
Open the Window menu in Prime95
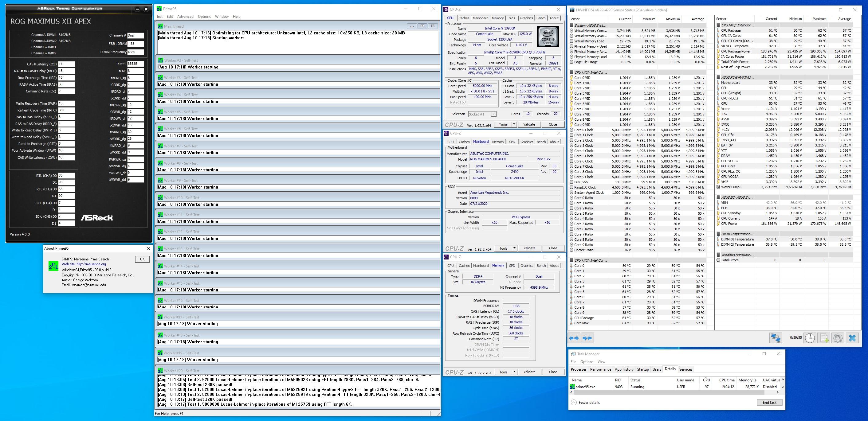point(222,17)
